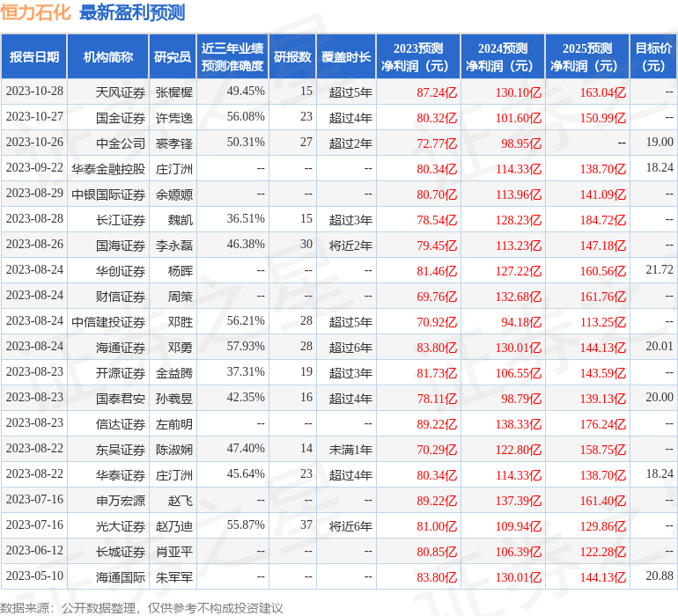This screenshot has width=678, height=616.
Task: Click researcher name 赵乃迪
Action: pyautogui.click(x=173, y=525)
